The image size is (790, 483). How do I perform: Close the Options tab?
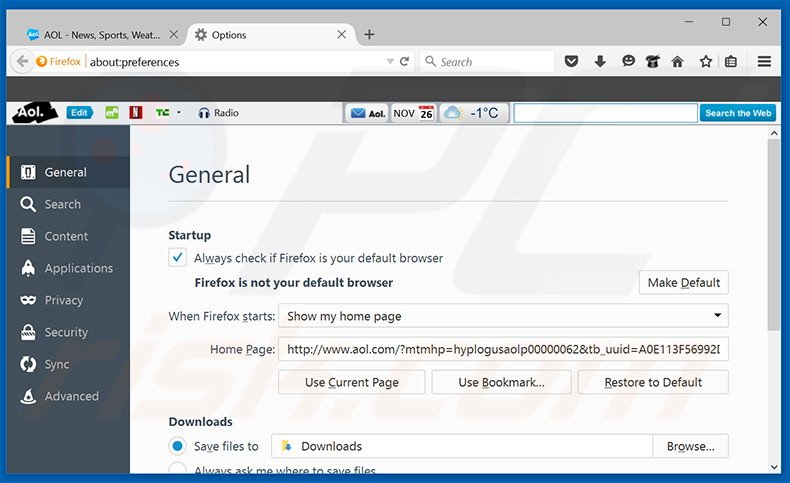342,34
